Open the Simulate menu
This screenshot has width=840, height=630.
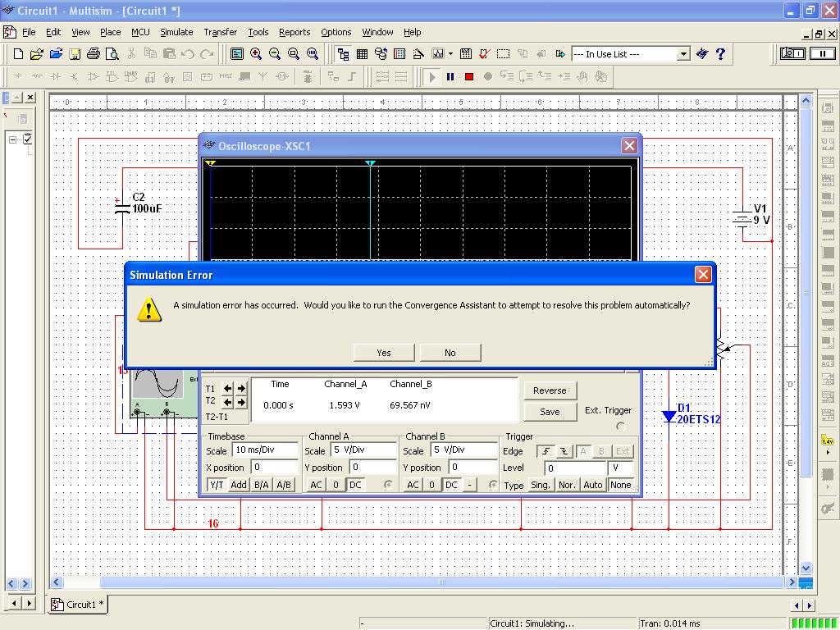(176, 32)
